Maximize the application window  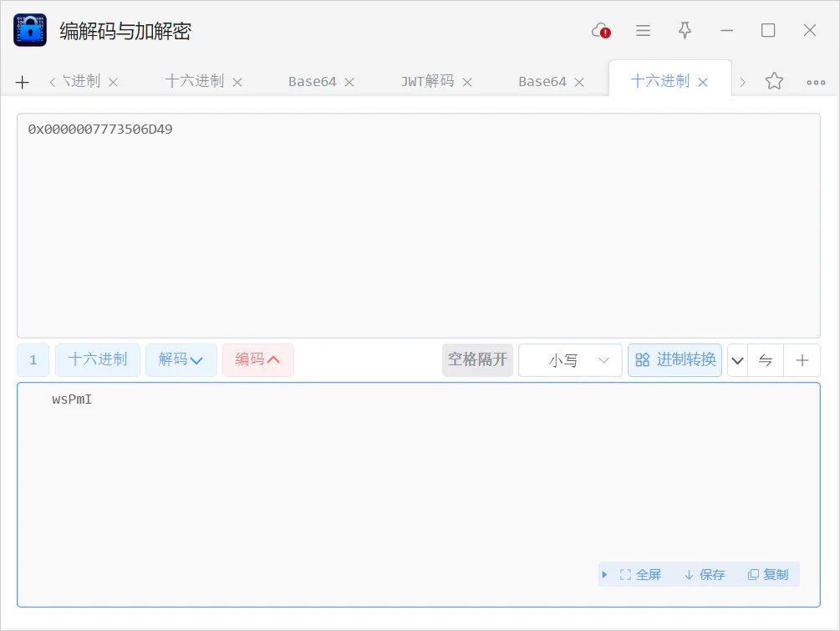tap(768, 31)
